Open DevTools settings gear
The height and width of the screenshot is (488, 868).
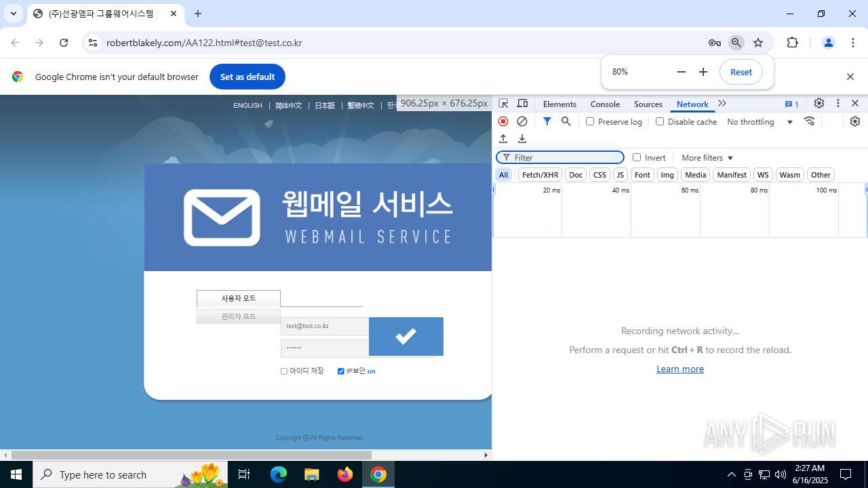pyautogui.click(x=819, y=104)
